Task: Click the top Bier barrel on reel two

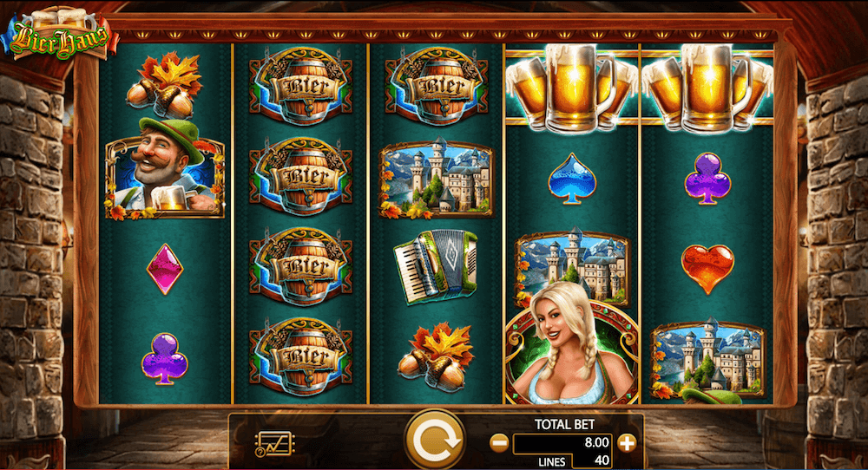Action: (300, 86)
